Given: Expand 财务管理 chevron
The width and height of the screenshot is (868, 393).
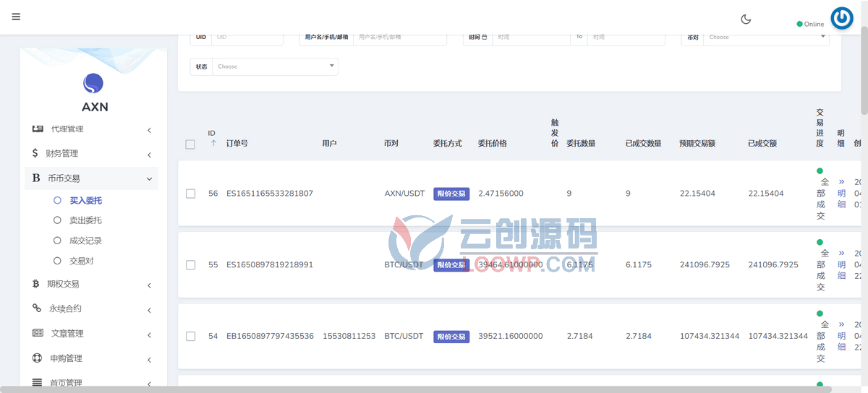Looking at the screenshot, I should [149, 155].
